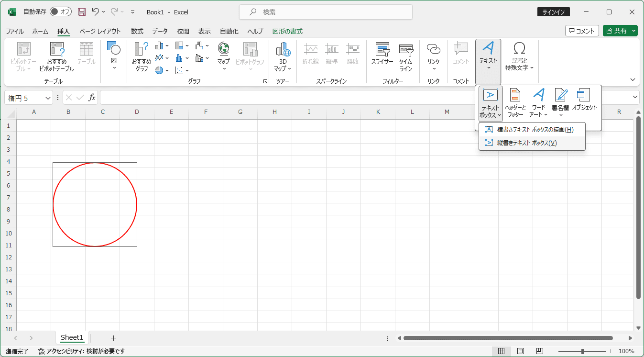Screen dimensions: 644x357
Task: Select the red circle shape
Action: [95, 204]
